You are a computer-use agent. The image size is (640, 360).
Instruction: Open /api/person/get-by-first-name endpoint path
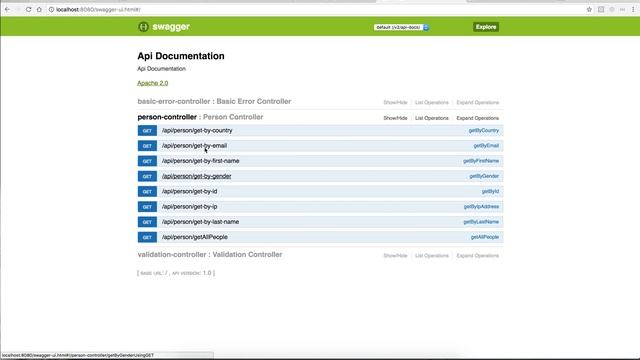click(200, 161)
